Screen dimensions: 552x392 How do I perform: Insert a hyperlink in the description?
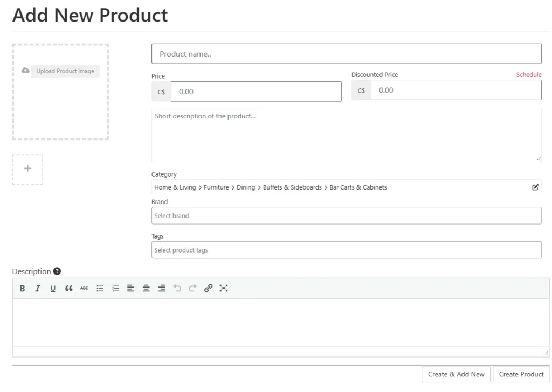(x=208, y=288)
